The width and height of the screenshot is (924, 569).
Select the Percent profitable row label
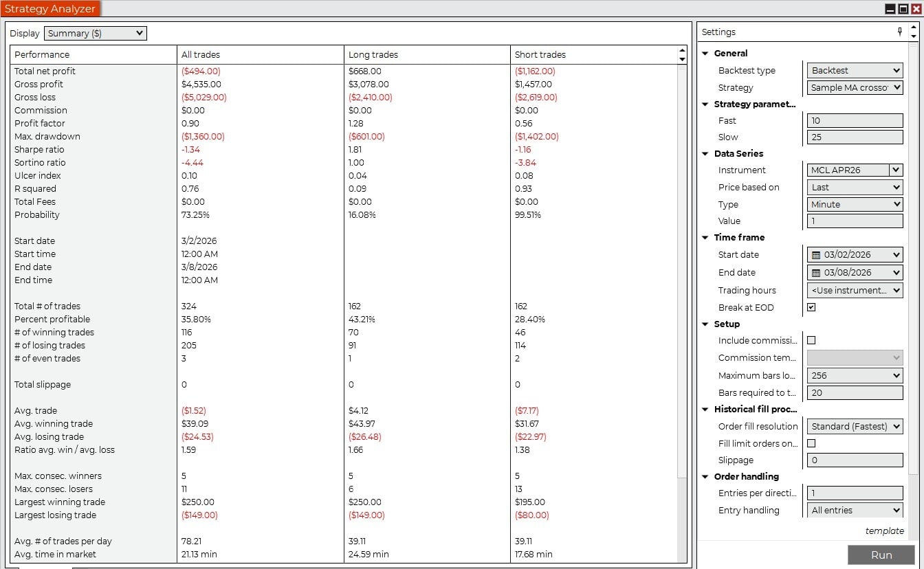click(52, 319)
